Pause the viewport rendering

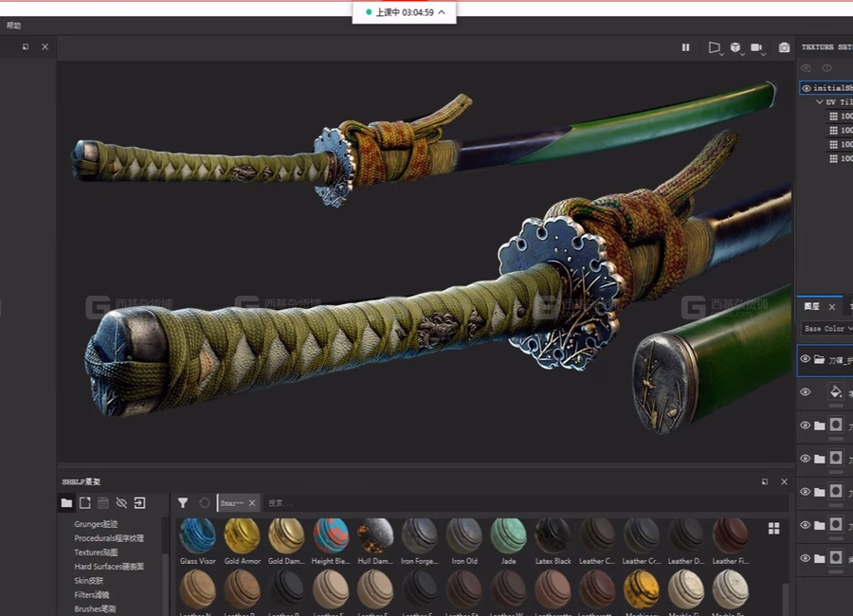point(685,47)
